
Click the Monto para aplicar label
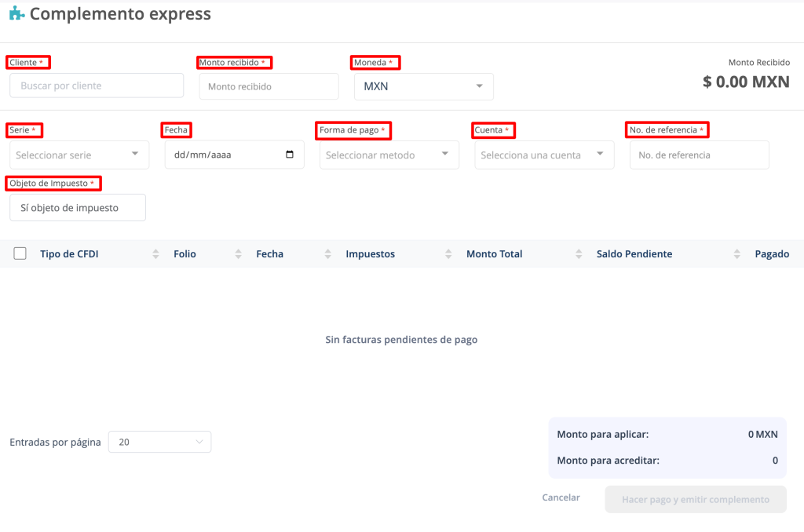603,434
